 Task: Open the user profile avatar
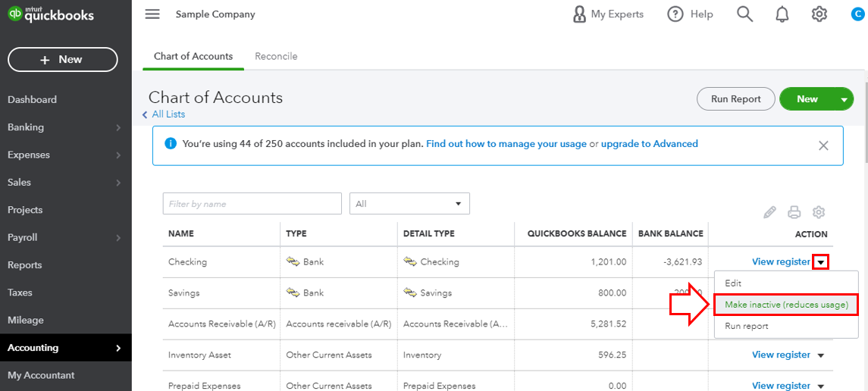[859, 14]
